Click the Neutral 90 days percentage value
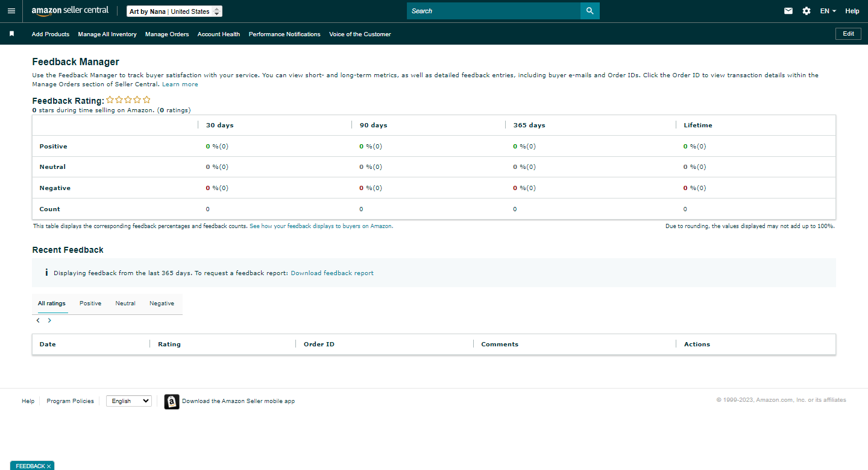This screenshot has width=868, height=470. [x=371, y=167]
